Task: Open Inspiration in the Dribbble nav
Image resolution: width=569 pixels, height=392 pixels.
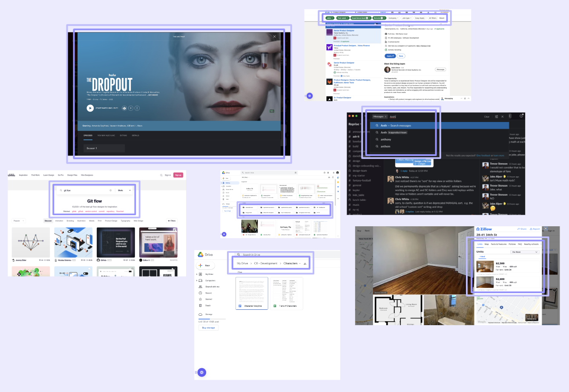Action: pyautogui.click(x=23, y=175)
